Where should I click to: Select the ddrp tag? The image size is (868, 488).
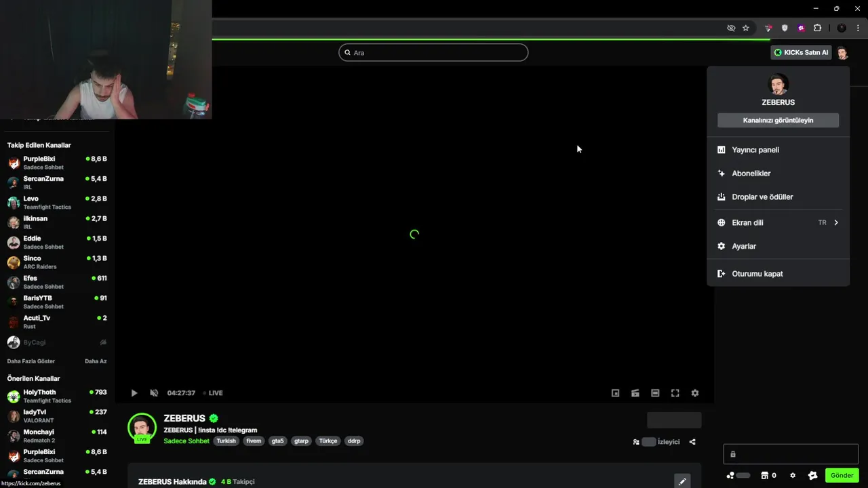click(354, 441)
